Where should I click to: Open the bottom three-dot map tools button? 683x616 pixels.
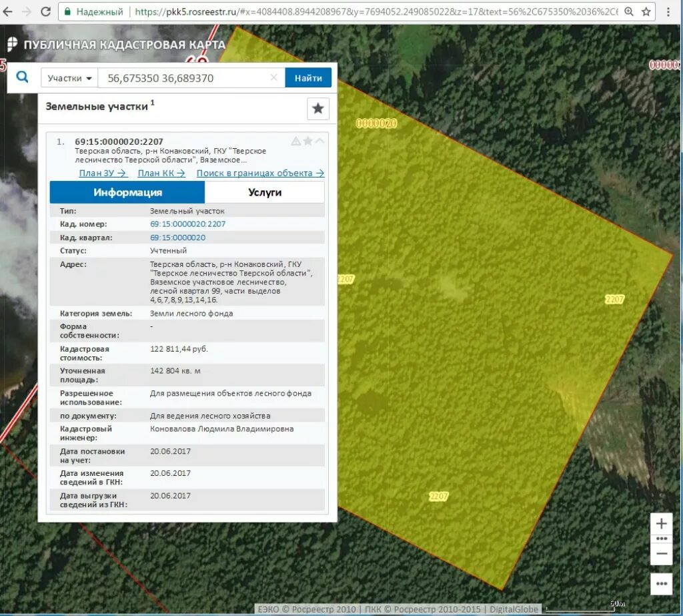(x=661, y=584)
